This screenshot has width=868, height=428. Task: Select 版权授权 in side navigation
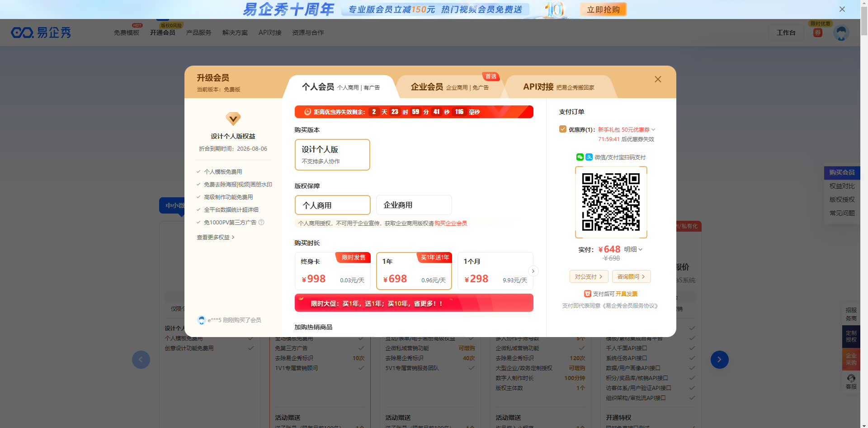click(842, 200)
